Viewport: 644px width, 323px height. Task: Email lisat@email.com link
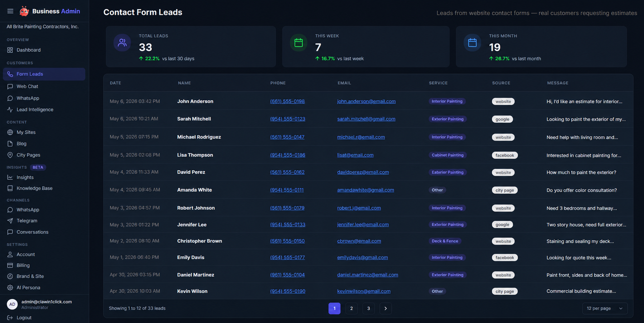(355, 155)
